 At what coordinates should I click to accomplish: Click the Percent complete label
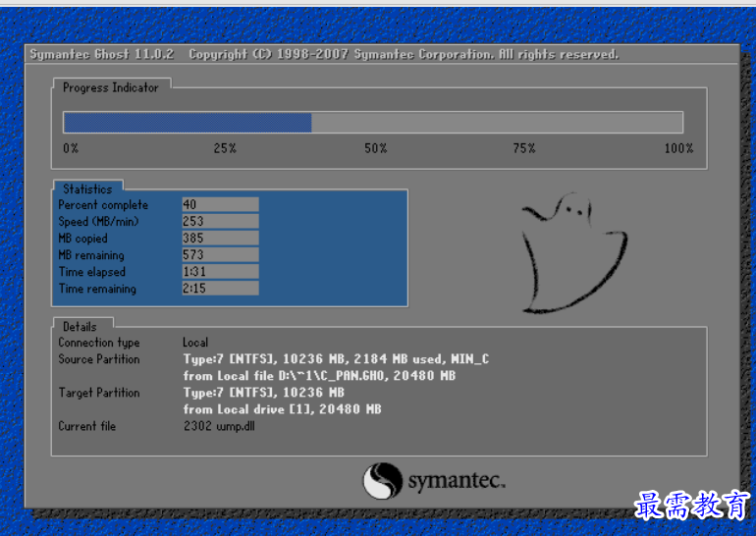[103, 205]
